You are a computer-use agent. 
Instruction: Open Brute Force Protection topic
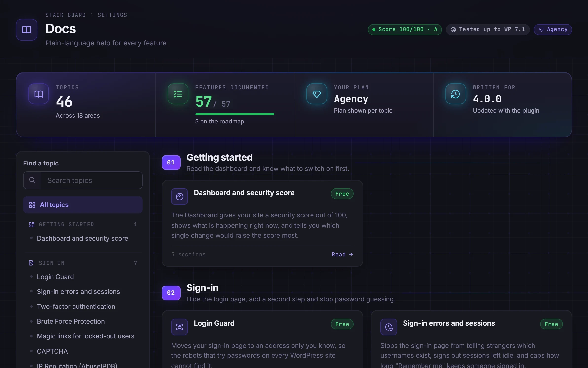(71, 321)
